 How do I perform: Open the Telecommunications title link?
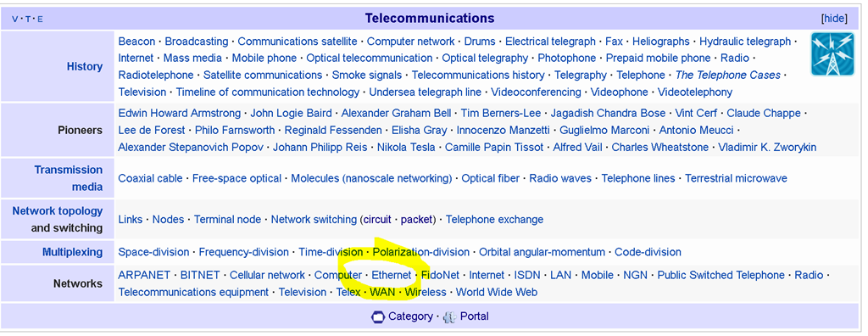[430, 19]
